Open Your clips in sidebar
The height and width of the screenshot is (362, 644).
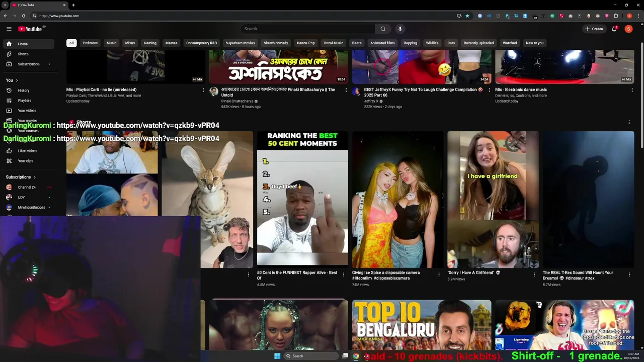[x=28, y=161]
